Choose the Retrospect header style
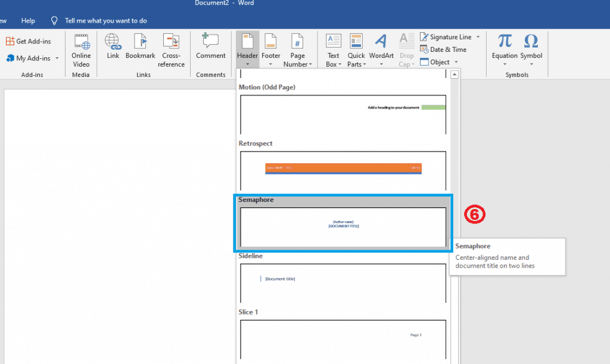The width and height of the screenshot is (610, 364). coord(343,171)
